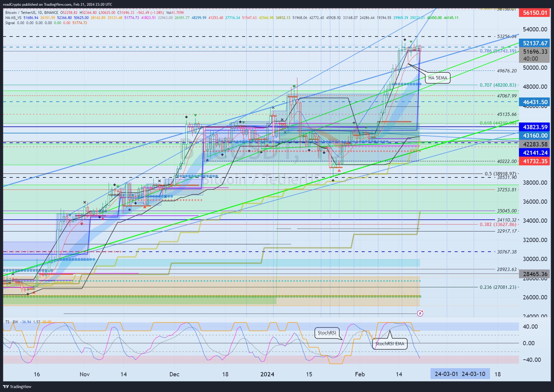Click the published-by readCrypto header text
Screen dimensions: 554x392
pos(57,5)
